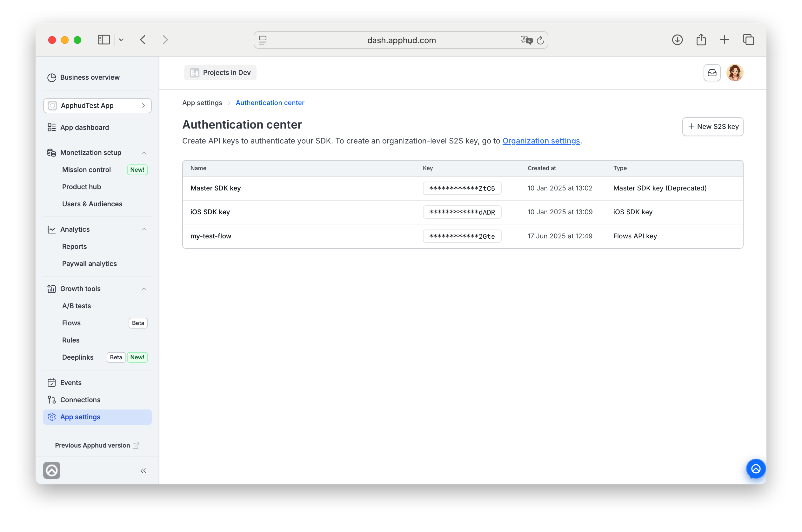Click App settings breadcrumb

pos(202,103)
